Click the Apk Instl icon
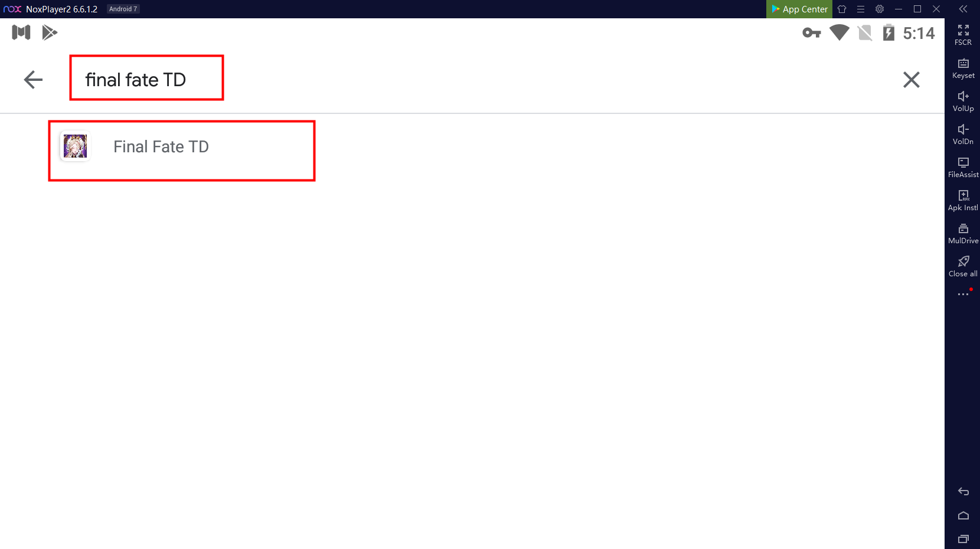The width and height of the screenshot is (980, 549). coord(963,201)
